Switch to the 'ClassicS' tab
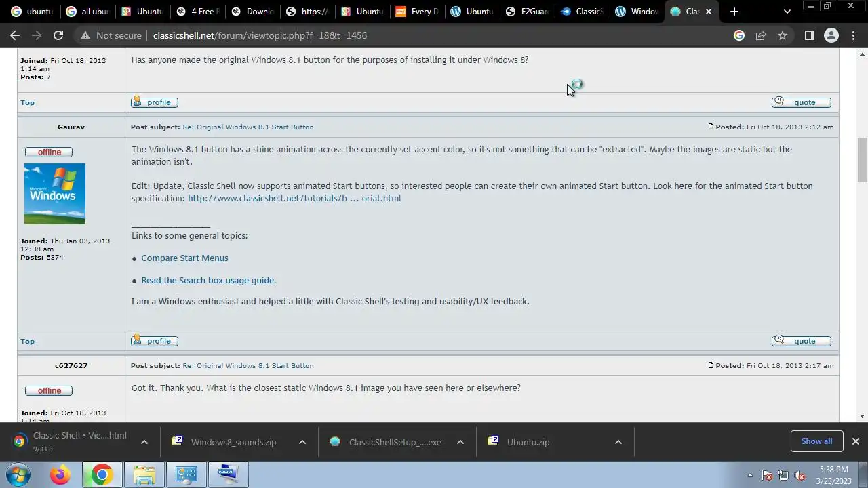The image size is (868, 488). pyautogui.click(x=581, y=12)
